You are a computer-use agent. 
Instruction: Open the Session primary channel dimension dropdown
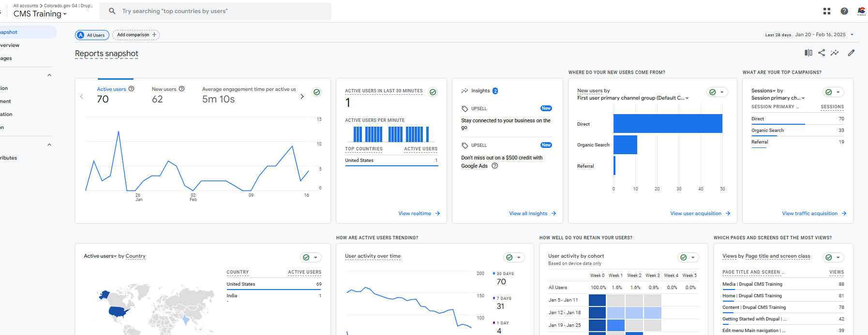[778, 98]
